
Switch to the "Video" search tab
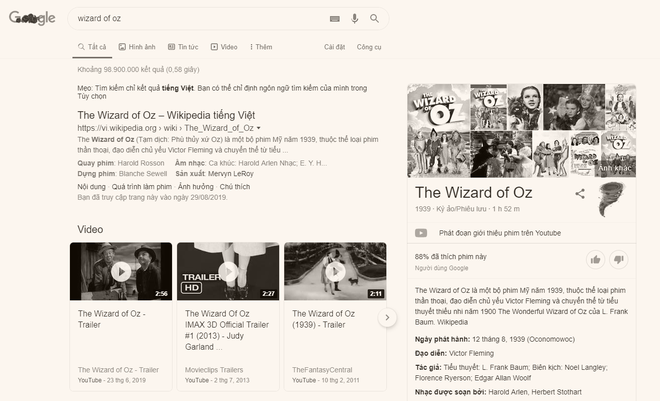coord(224,47)
